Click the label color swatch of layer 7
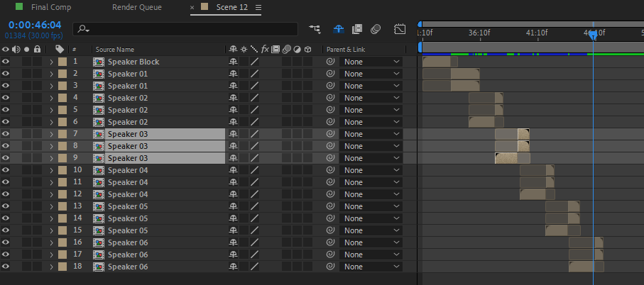This screenshot has height=285, width=644. [62, 134]
